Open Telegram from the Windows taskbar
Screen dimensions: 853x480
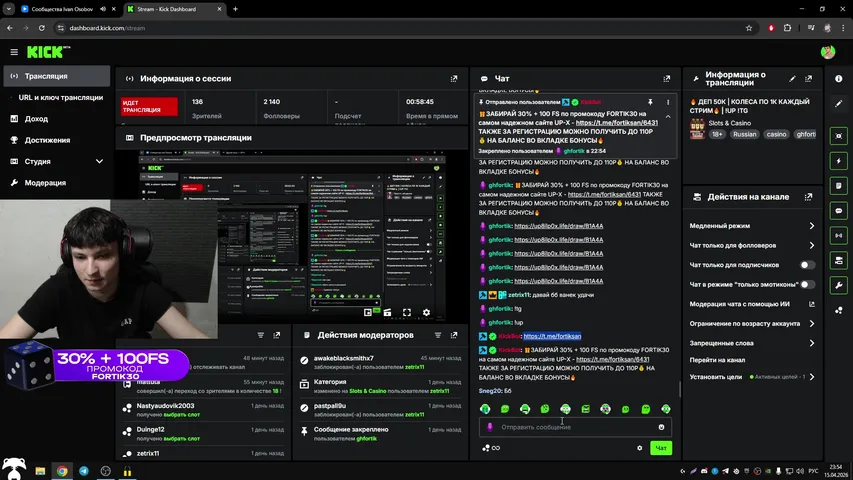pos(84,471)
